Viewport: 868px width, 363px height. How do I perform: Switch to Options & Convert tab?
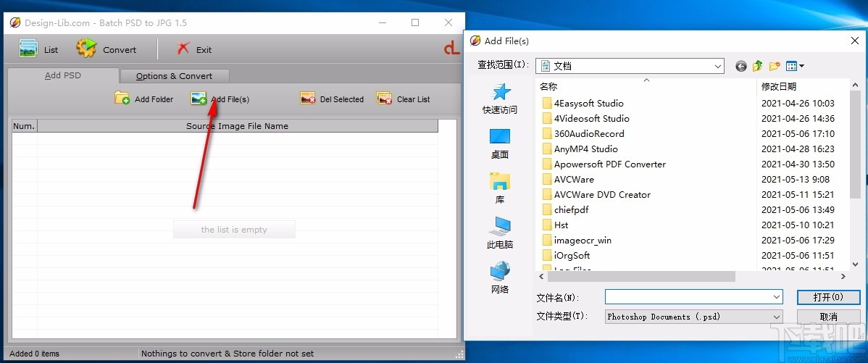175,76
